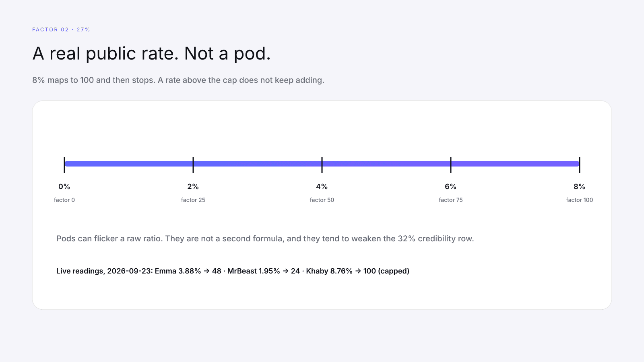Click the 2% tick mark on scale
The image size is (644, 362).
[193, 165]
